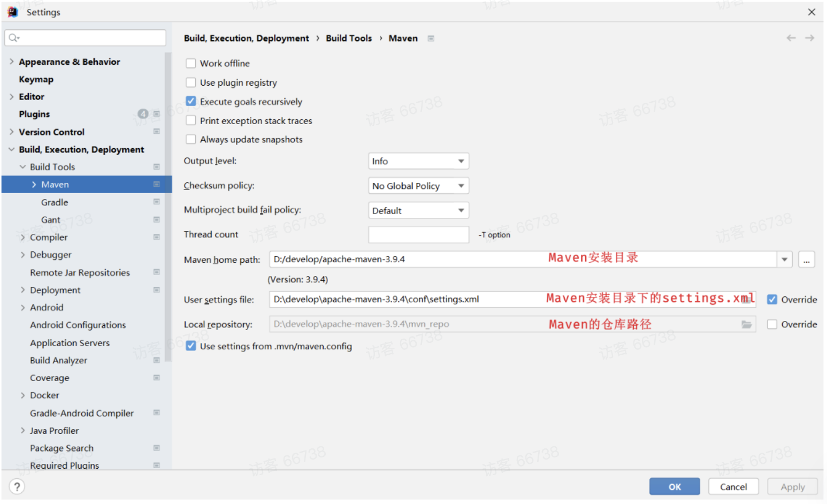Uncheck Override for user settings file

[772, 300]
